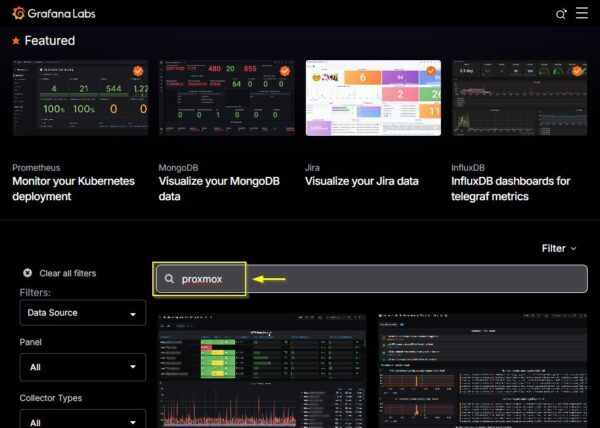Click the Featured heading
Screen dimensions: 600x428
(50, 41)
